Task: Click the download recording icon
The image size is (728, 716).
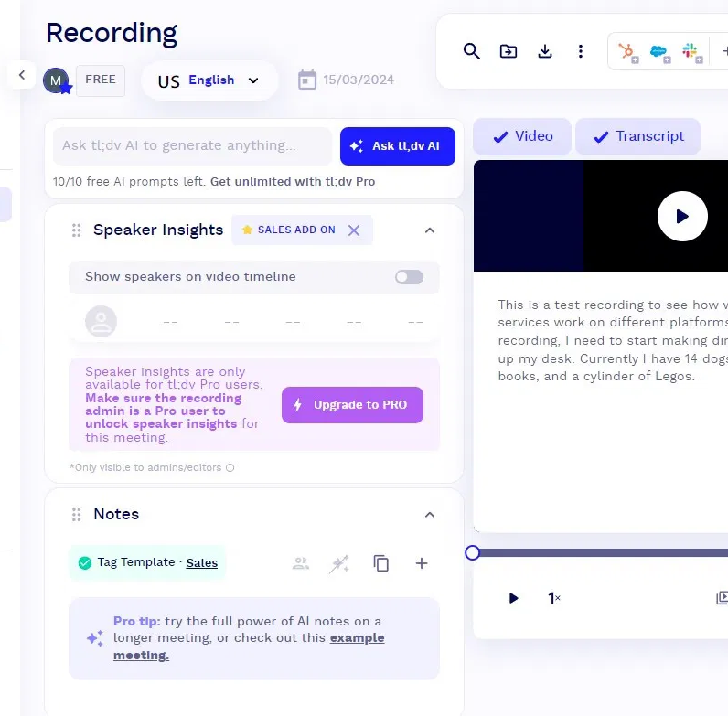Action: click(x=544, y=51)
